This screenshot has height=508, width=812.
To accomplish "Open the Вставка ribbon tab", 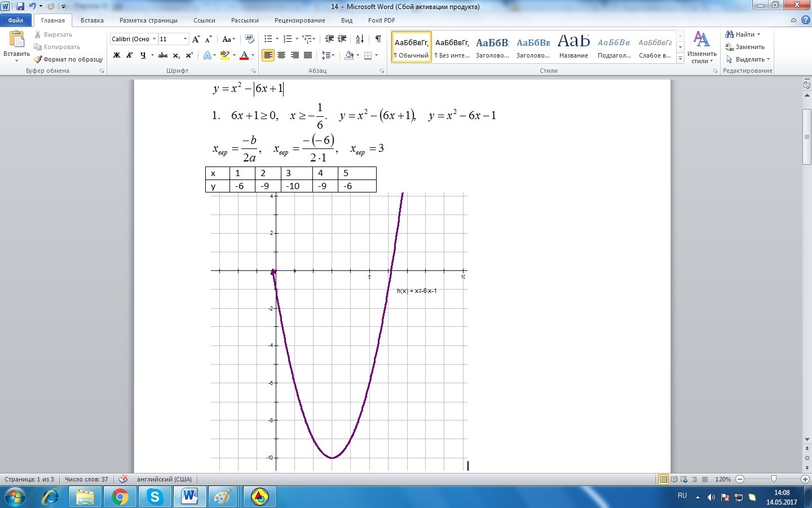I will (x=92, y=20).
